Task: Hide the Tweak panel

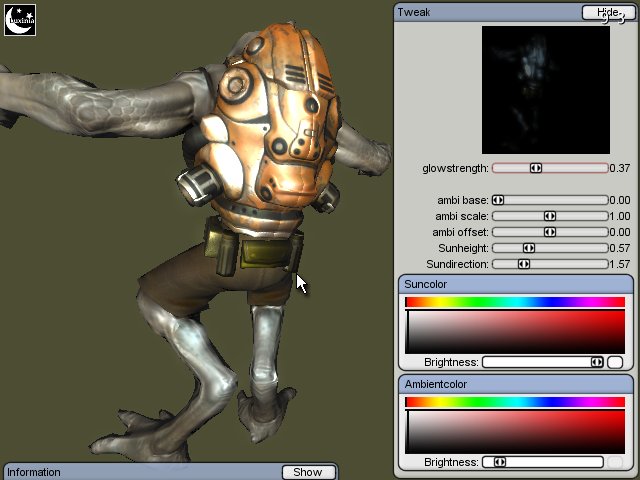Action: (x=607, y=12)
